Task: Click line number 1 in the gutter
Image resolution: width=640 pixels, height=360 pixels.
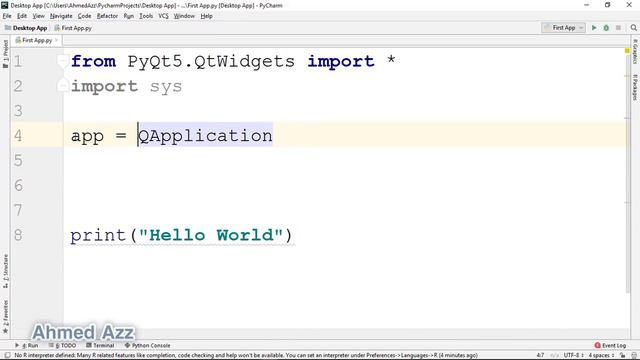Action: point(18,61)
